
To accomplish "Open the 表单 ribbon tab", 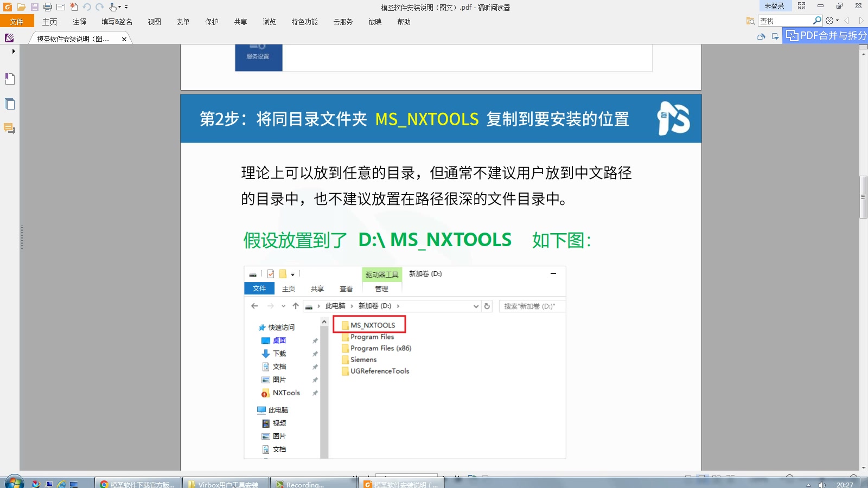I will pyautogui.click(x=183, y=22).
